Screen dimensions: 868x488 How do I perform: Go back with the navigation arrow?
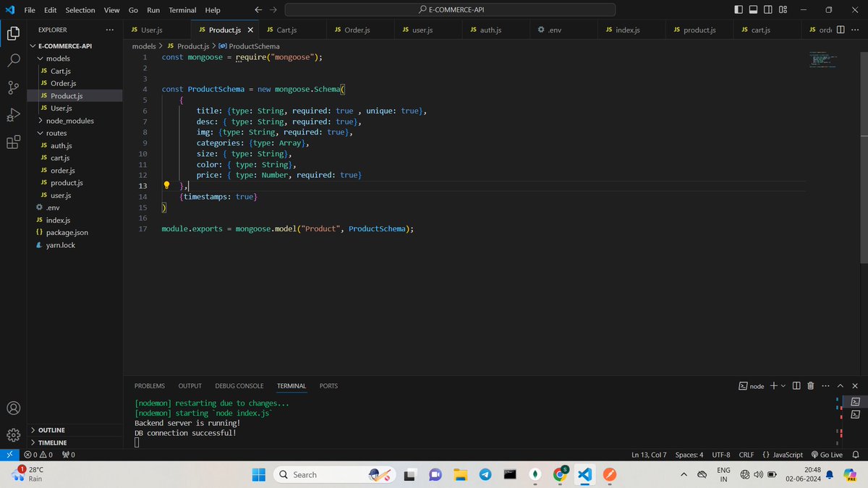(x=258, y=10)
